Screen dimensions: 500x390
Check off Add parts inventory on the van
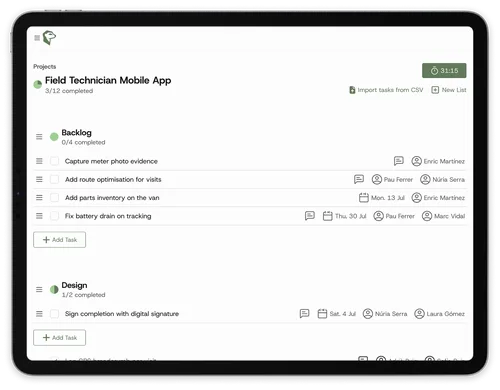[54, 198]
